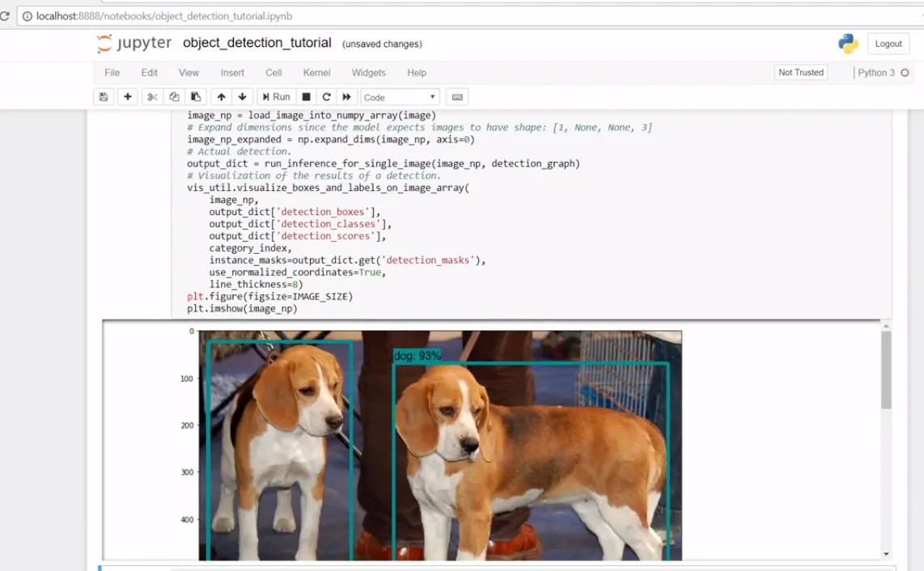Viewport: 924px width, 571px height.
Task: Run the selected cell
Action: point(276,96)
